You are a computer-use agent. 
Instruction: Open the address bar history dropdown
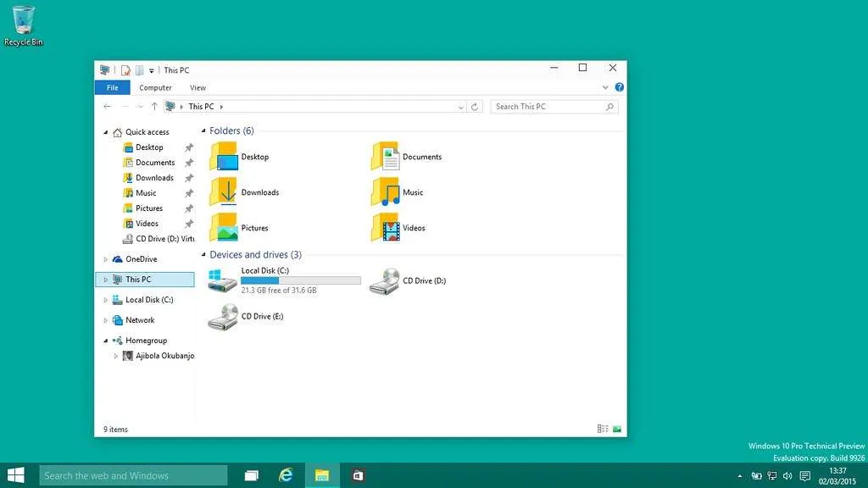(x=460, y=108)
